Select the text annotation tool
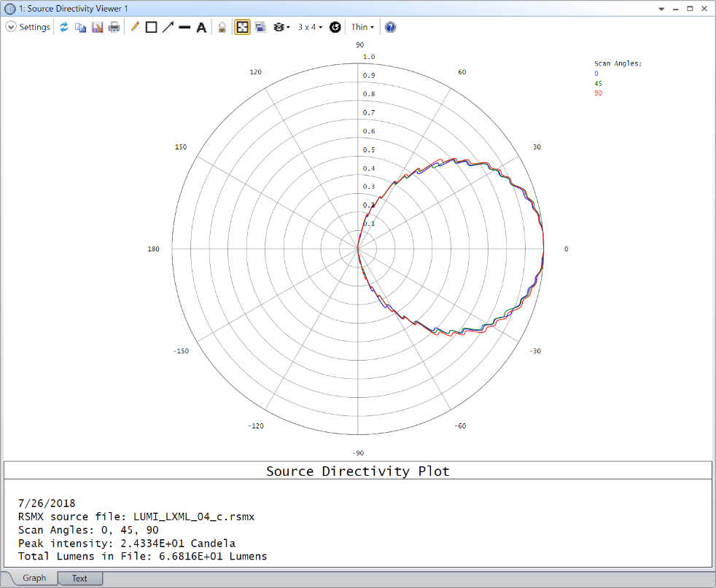 (201, 28)
